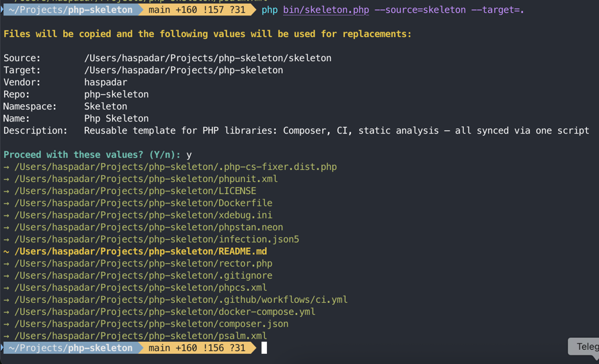Click the Description text line
Image resolution: width=599 pixels, height=364 pixels.
pyautogui.click(x=336, y=131)
